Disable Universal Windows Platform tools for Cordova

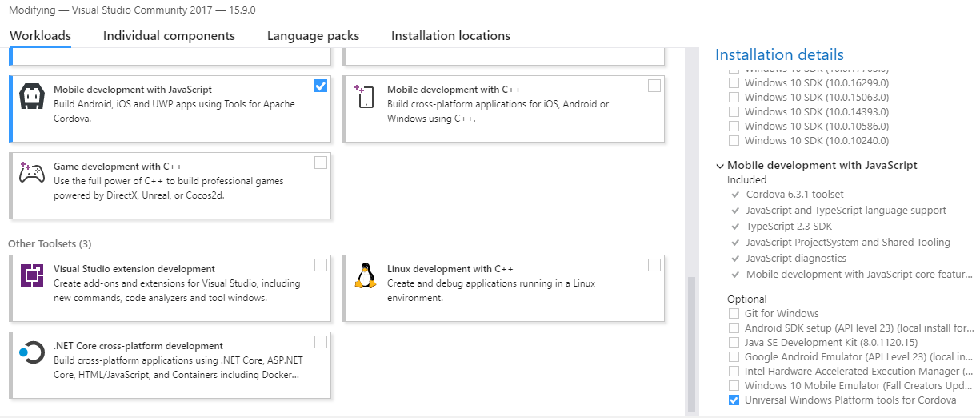tap(734, 400)
